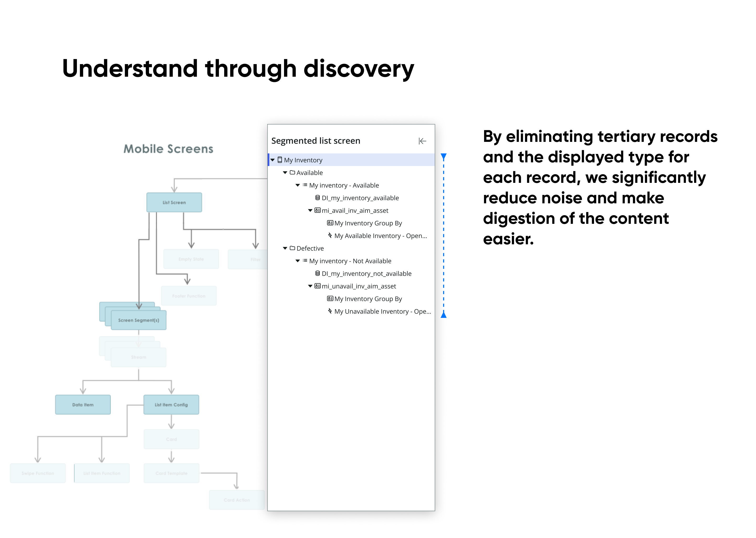Click the Data Item diagram box

tap(83, 405)
